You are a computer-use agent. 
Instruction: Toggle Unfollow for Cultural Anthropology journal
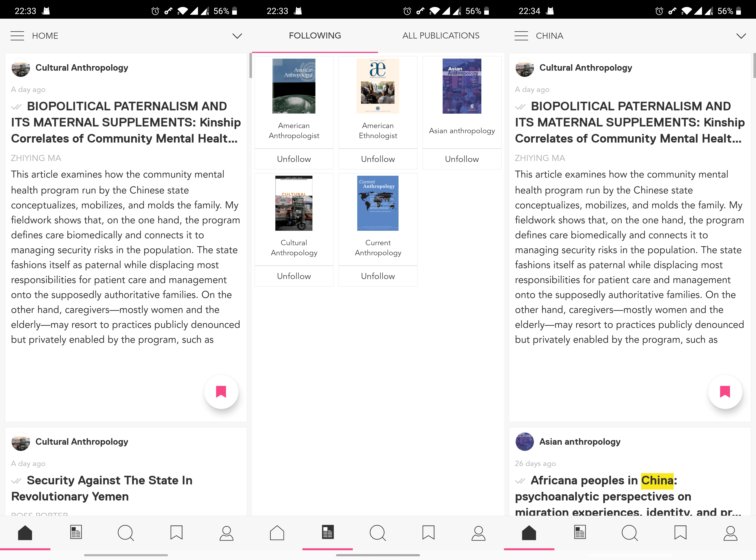[293, 275]
